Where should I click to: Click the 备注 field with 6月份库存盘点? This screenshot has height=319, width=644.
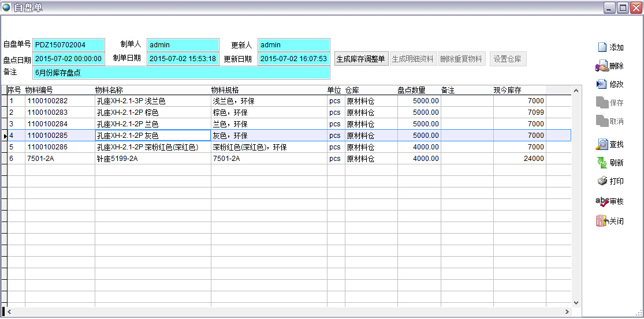pyautogui.click(x=181, y=73)
